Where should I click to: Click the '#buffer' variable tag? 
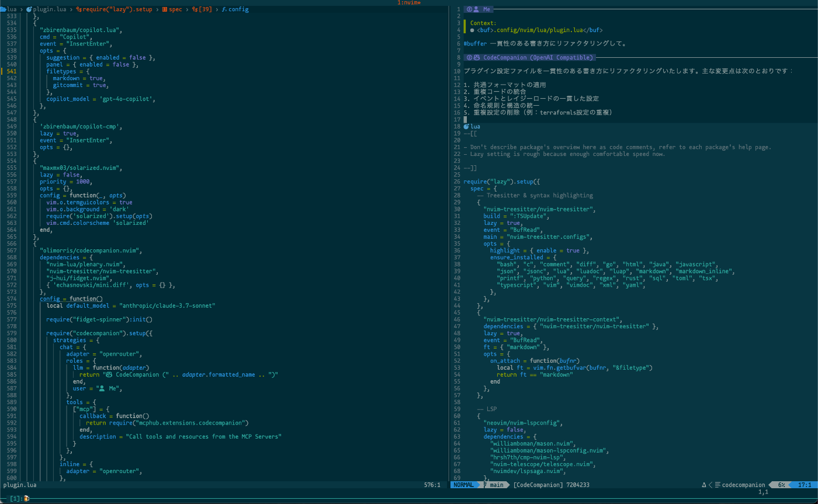(475, 43)
